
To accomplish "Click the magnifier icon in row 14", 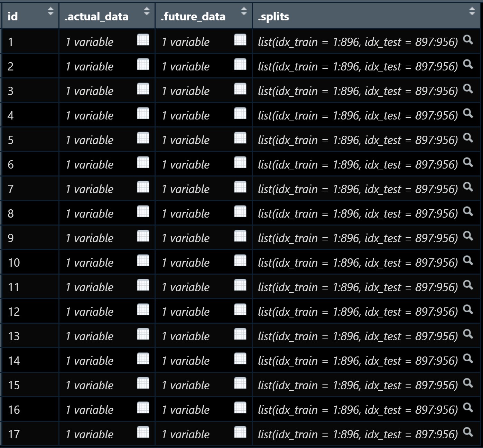I will click(x=468, y=359).
